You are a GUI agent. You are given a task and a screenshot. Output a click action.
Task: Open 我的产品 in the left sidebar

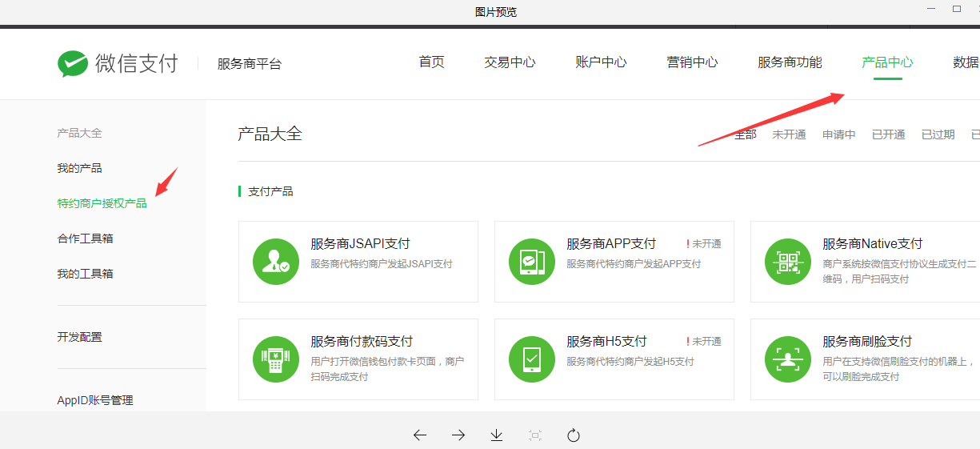coord(79,168)
